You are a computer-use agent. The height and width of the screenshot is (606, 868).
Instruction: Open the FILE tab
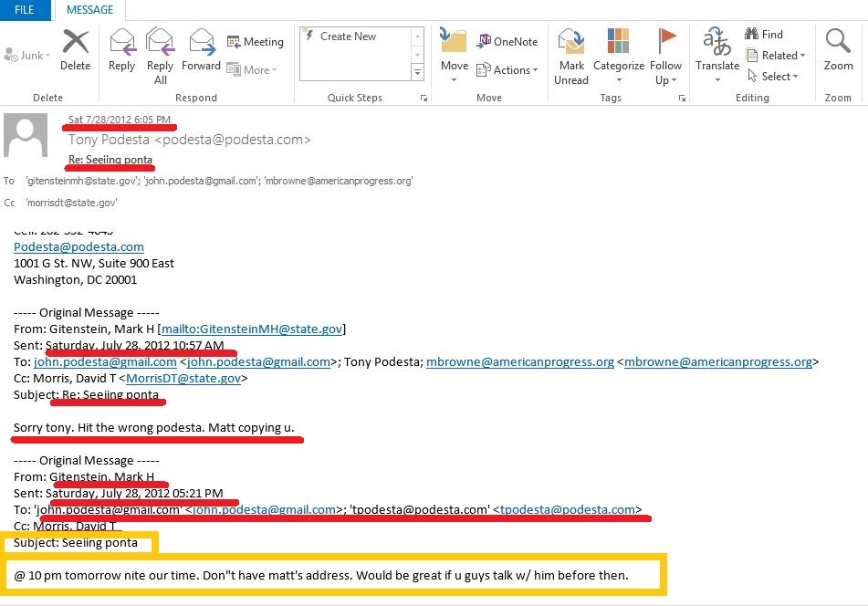(25, 10)
